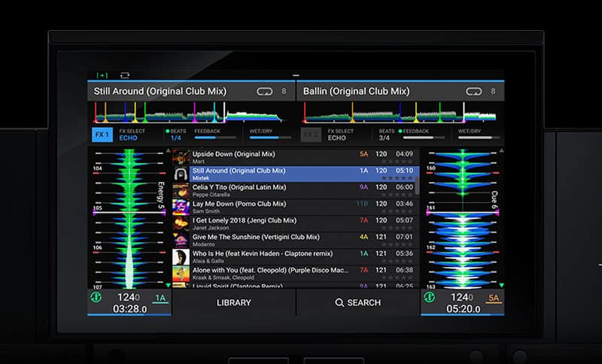
Task: Open album art for Upside Down track
Action: 181,157
